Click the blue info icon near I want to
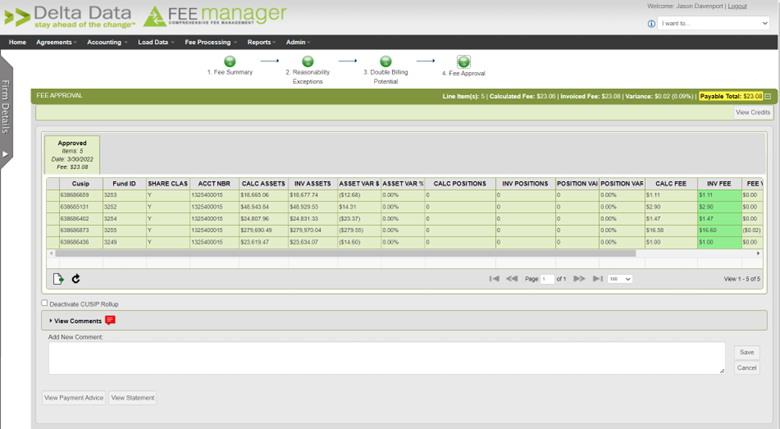The width and height of the screenshot is (780, 429). pos(651,23)
